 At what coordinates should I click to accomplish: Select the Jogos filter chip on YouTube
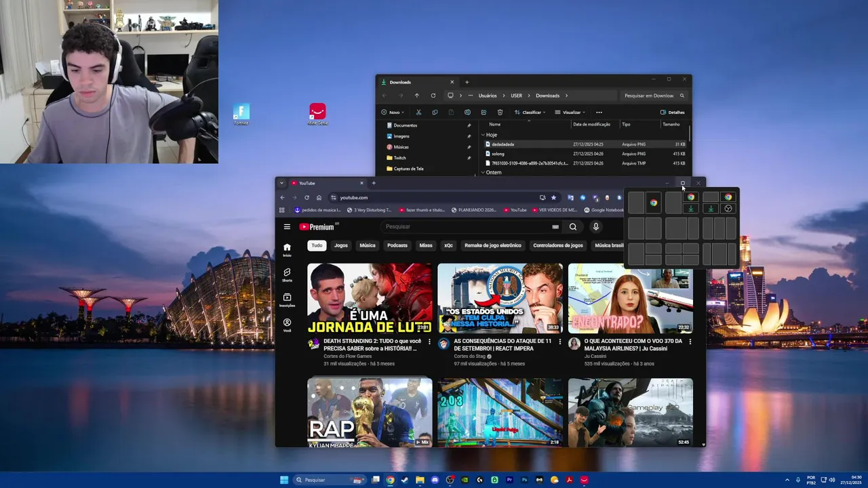pos(341,245)
